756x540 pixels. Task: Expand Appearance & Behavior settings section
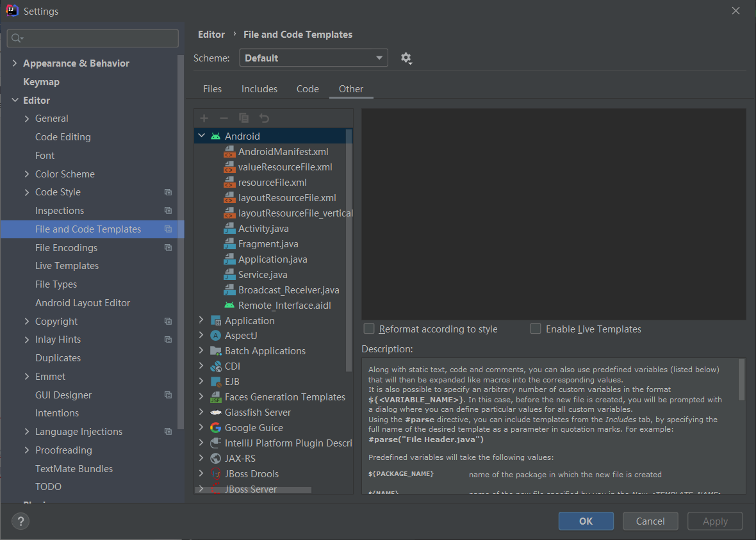pos(15,63)
